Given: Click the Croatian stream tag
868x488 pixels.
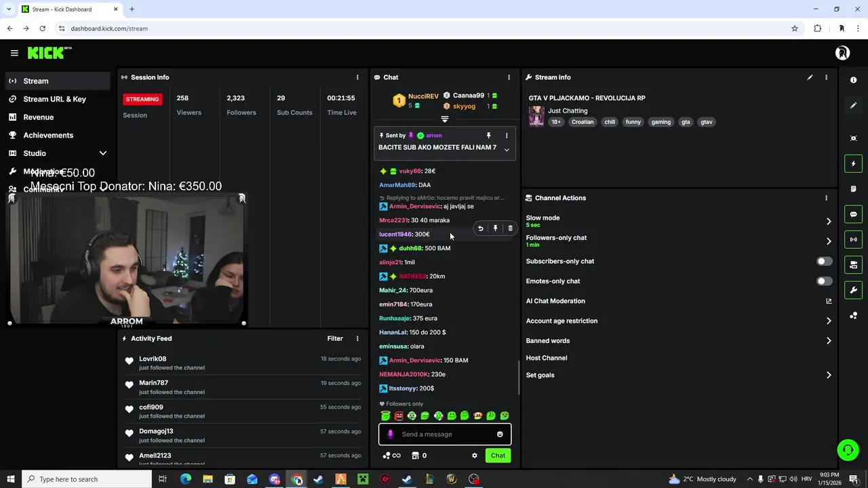Looking at the screenshot, I should coord(583,122).
